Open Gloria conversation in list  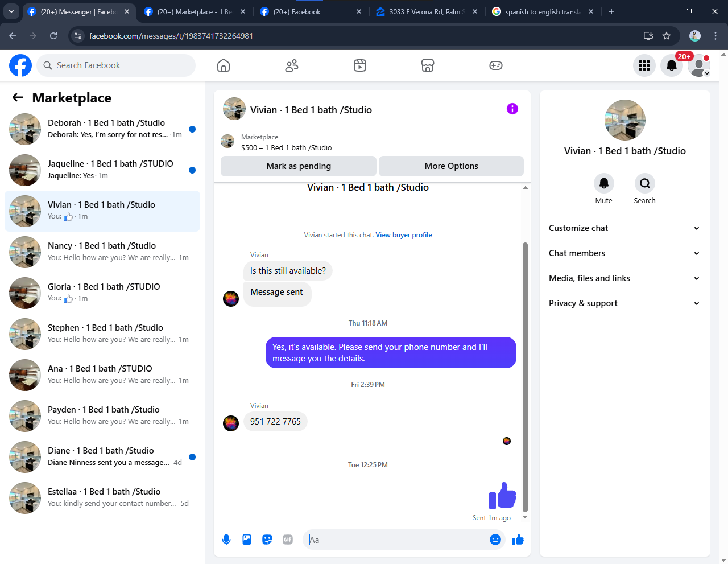tap(102, 293)
